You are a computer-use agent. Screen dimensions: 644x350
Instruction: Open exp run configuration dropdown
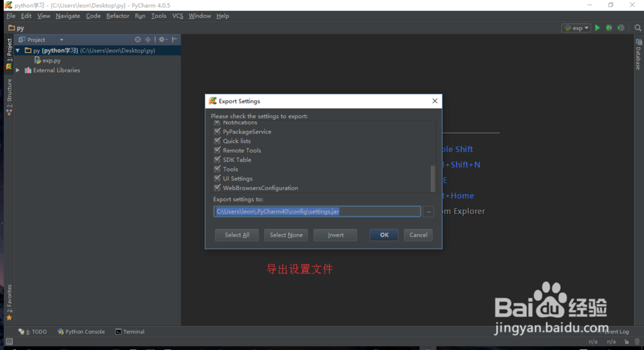(x=576, y=28)
